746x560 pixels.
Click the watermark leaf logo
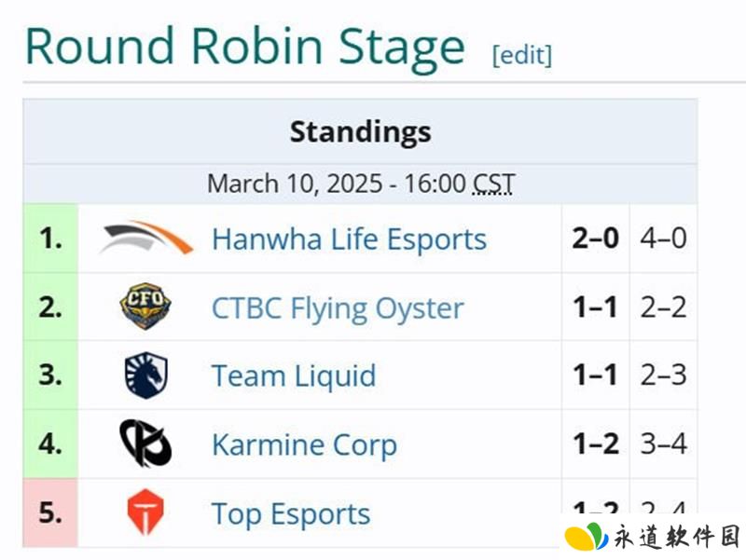(x=587, y=537)
